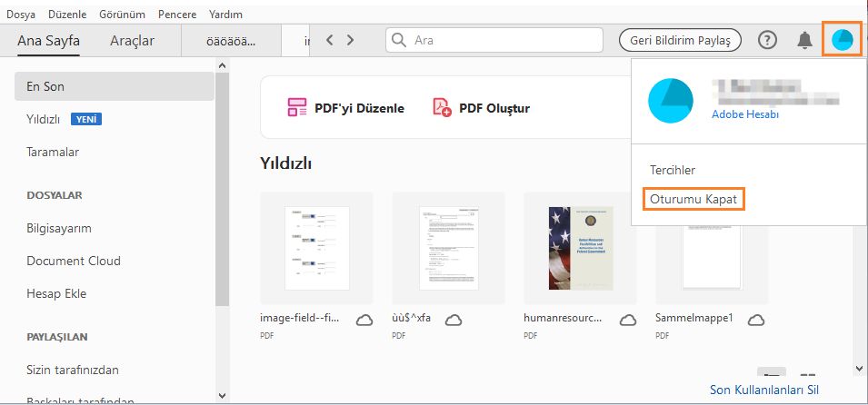
Task: Open the Dosya menu
Action: [x=21, y=15]
